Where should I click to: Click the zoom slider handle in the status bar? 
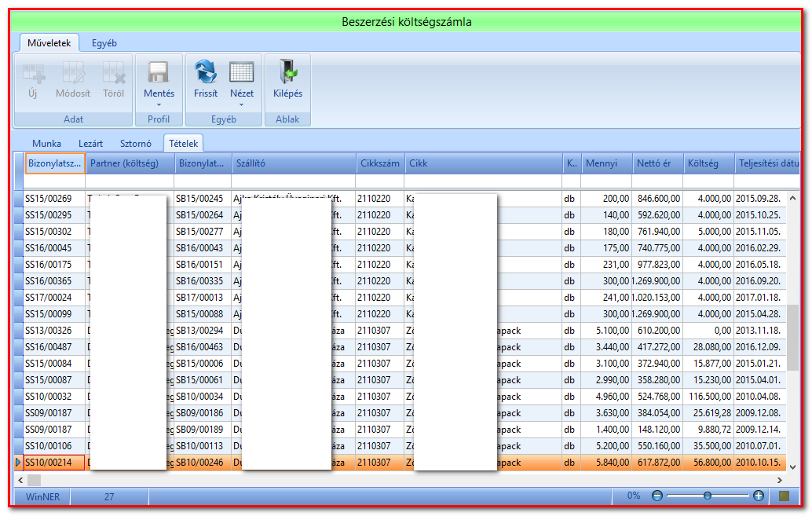(707, 496)
